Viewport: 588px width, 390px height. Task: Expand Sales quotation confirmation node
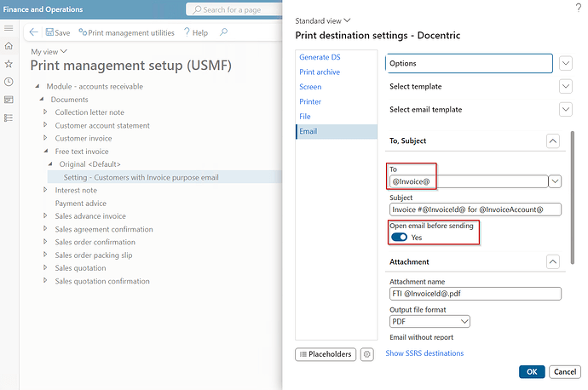45,280
